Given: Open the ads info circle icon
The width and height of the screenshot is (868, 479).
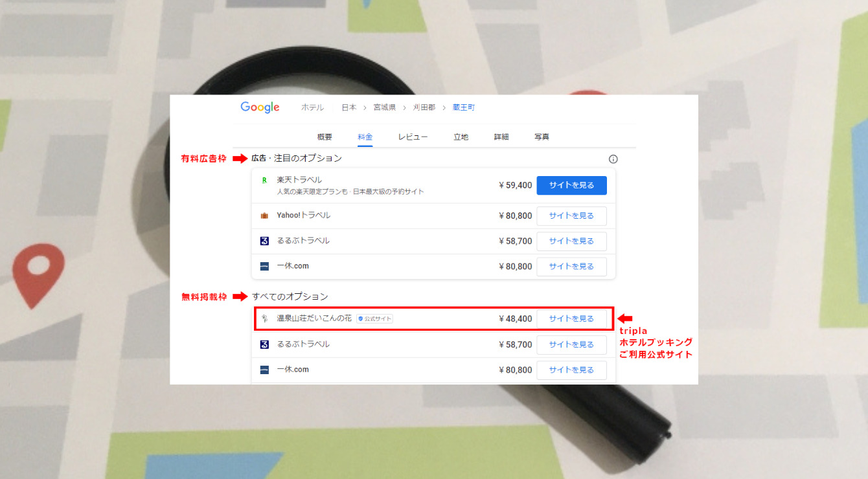Looking at the screenshot, I should pos(613,159).
